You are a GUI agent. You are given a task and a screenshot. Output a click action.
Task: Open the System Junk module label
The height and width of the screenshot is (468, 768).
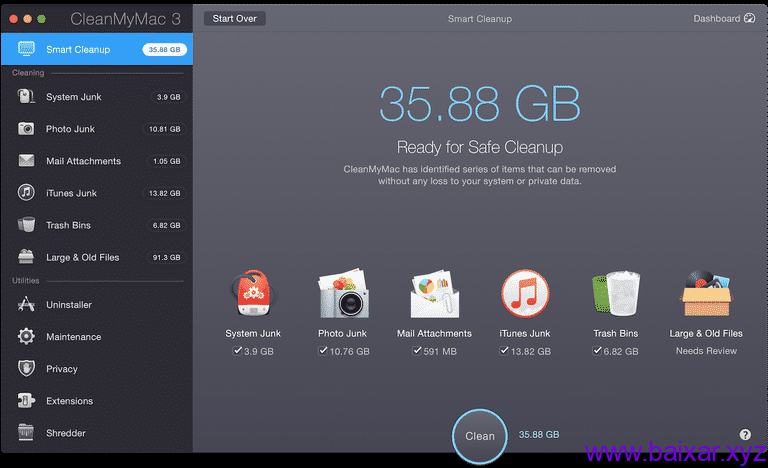point(73,97)
